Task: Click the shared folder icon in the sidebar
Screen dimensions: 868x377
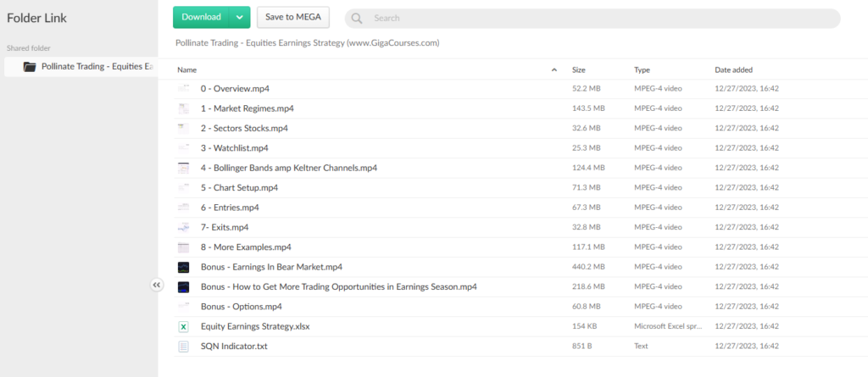Action: pos(30,66)
